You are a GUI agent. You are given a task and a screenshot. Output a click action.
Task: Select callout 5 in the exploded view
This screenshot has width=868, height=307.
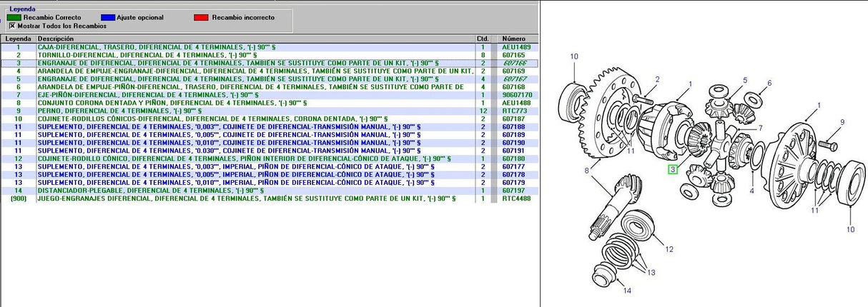(769, 84)
